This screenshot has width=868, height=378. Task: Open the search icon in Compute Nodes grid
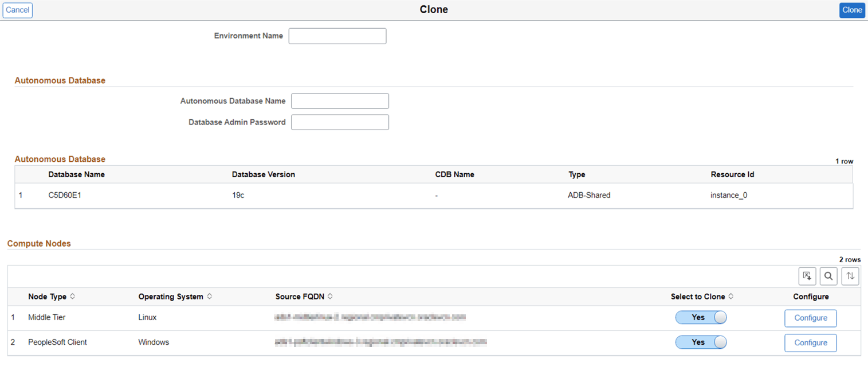[x=828, y=276]
